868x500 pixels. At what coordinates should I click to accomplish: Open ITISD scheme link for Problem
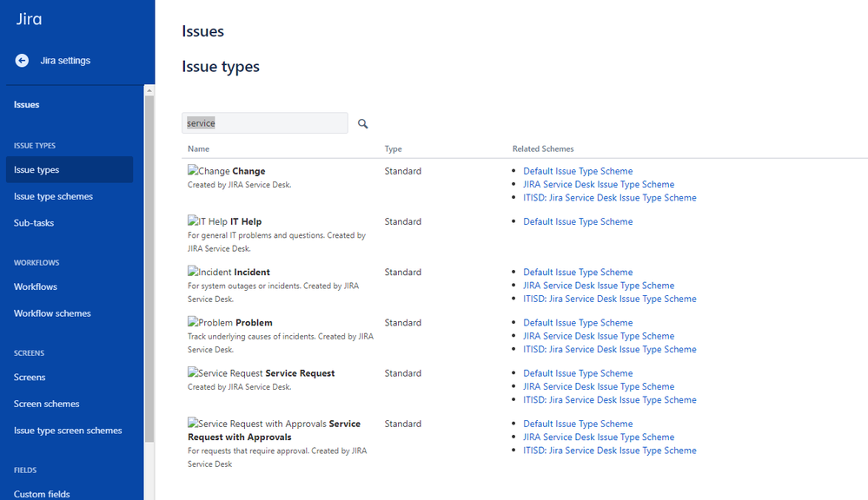[609, 349]
